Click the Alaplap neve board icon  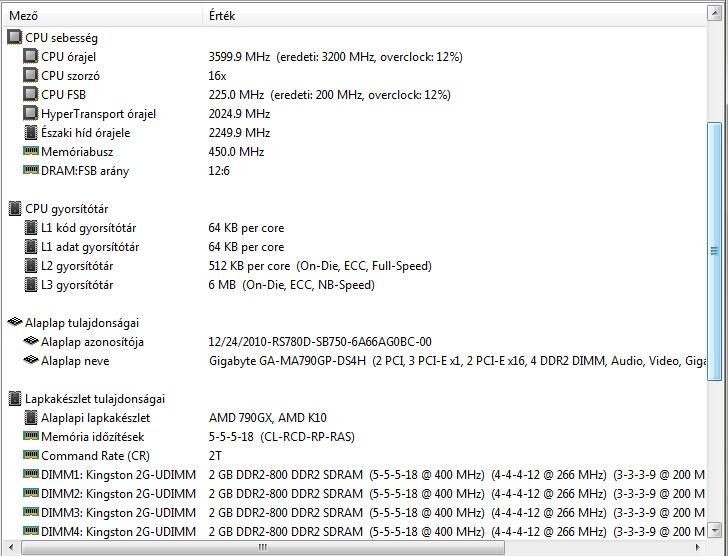31,360
